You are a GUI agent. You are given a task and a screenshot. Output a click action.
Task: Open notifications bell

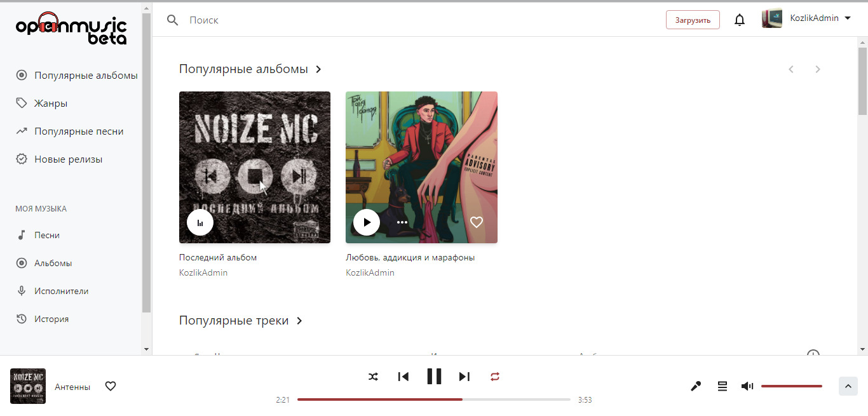(740, 20)
